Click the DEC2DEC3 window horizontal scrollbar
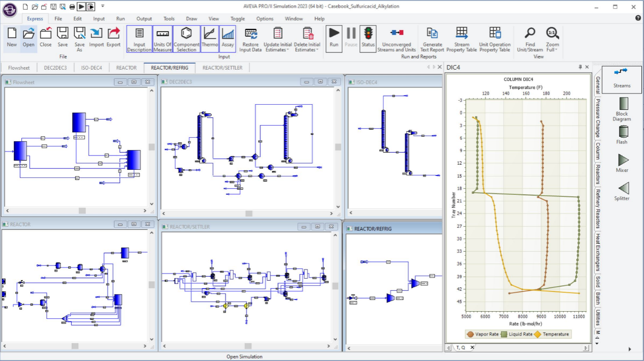The width and height of the screenshot is (644, 361). pyautogui.click(x=248, y=214)
